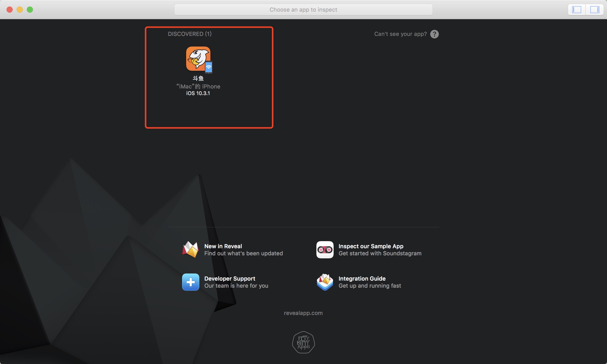Click the "“iMac”的 iPhone" device name
Image resolution: width=607 pixels, height=364 pixels.
[x=198, y=86]
